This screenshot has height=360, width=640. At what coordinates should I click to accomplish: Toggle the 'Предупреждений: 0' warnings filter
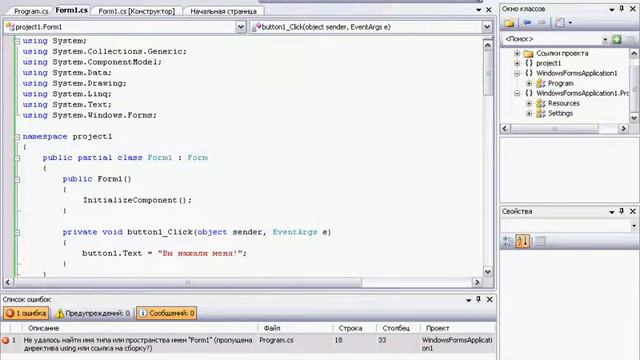click(x=93, y=313)
